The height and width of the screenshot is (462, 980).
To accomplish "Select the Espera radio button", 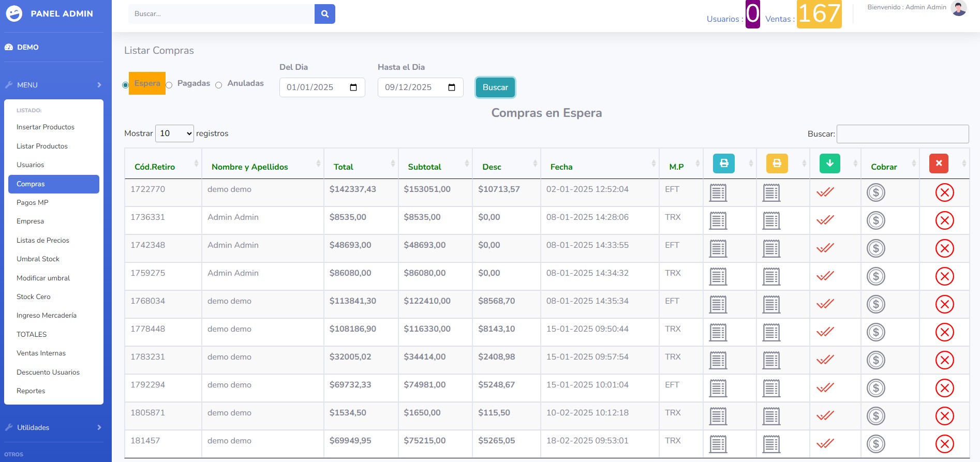I will pyautogui.click(x=126, y=85).
